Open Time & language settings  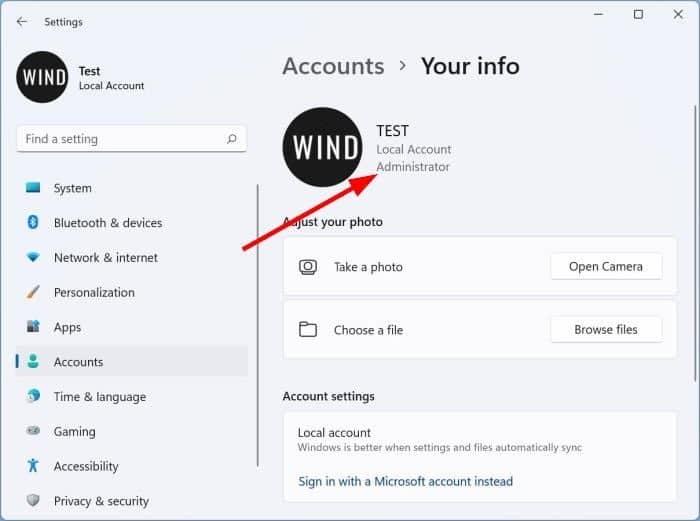click(132, 396)
